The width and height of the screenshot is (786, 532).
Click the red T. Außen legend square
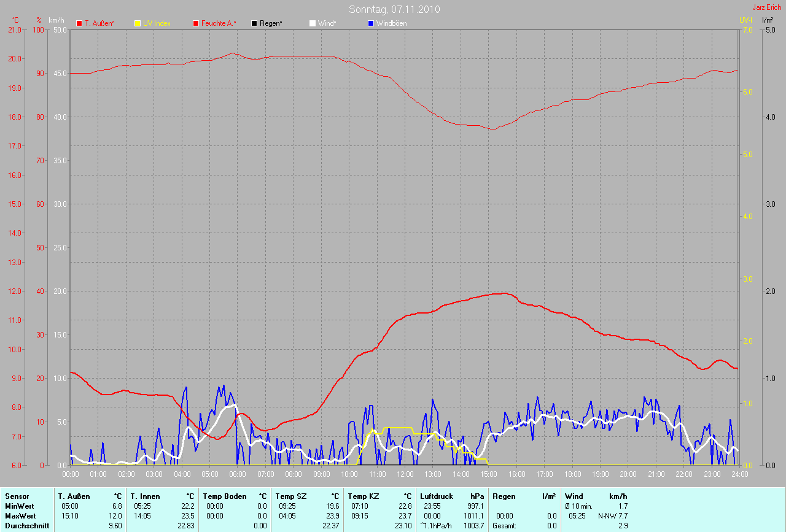[x=79, y=23]
